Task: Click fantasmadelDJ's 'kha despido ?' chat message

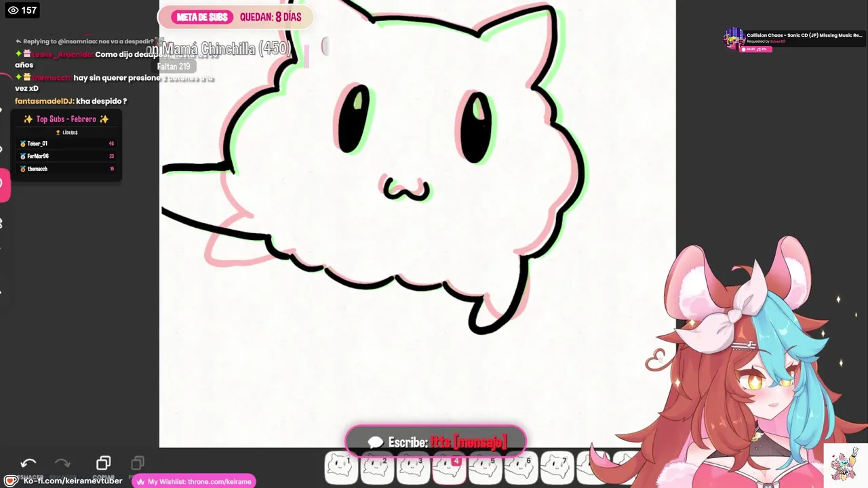Action: [71, 101]
